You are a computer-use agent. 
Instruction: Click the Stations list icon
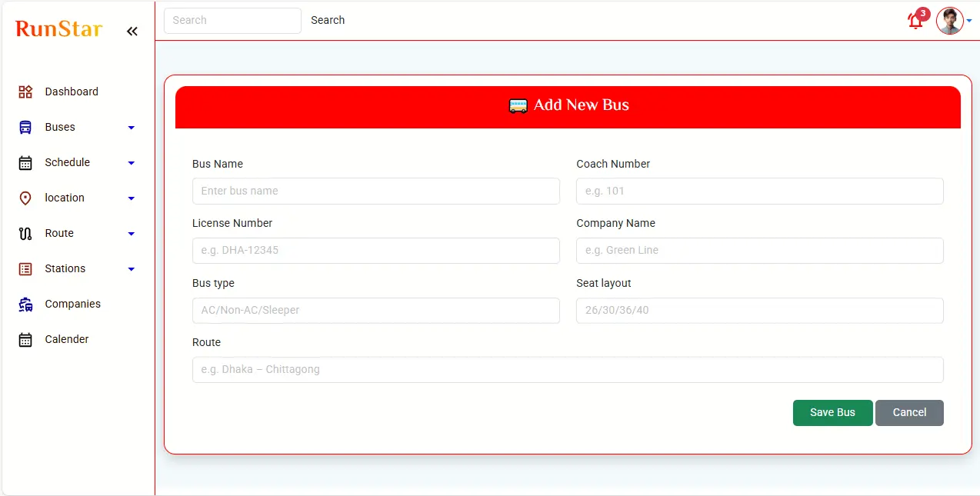pyautogui.click(x=25, y=268)
